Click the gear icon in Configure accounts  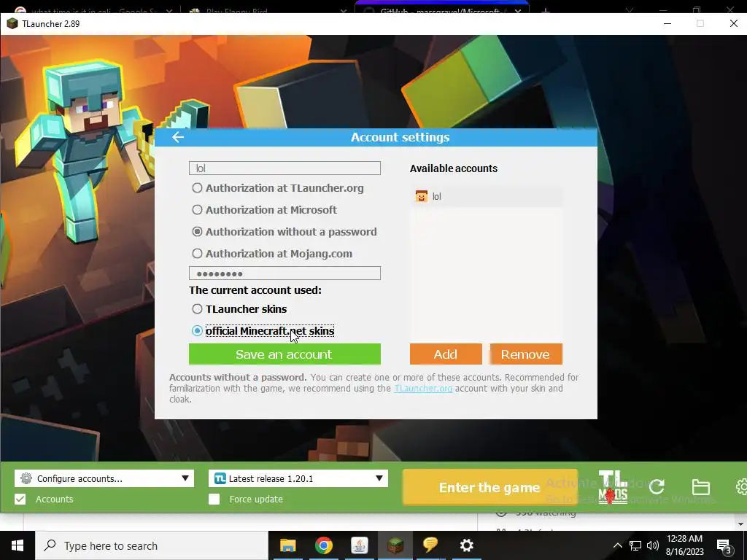[26, 478]
